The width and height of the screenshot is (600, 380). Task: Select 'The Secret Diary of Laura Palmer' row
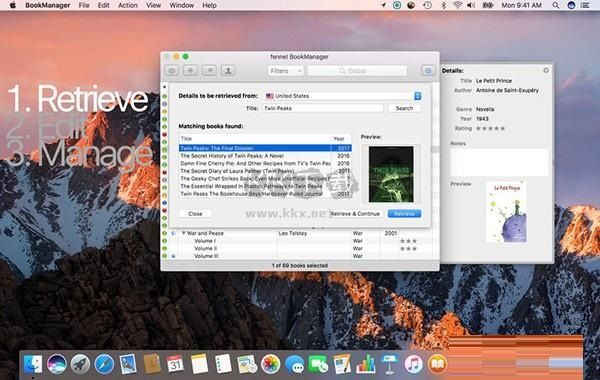coord(265,171)
